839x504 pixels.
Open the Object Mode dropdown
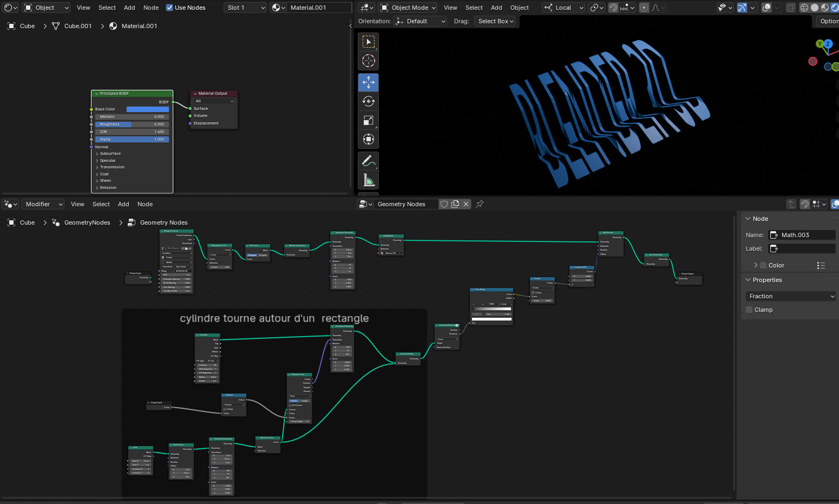click(x=408, y=8)
